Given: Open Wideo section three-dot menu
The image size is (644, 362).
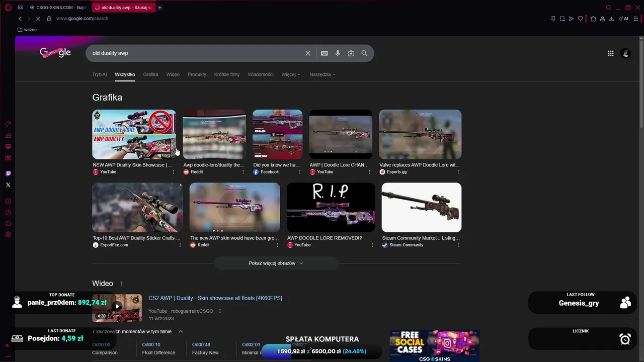Looking at the screenshot, I should point(121,284).
